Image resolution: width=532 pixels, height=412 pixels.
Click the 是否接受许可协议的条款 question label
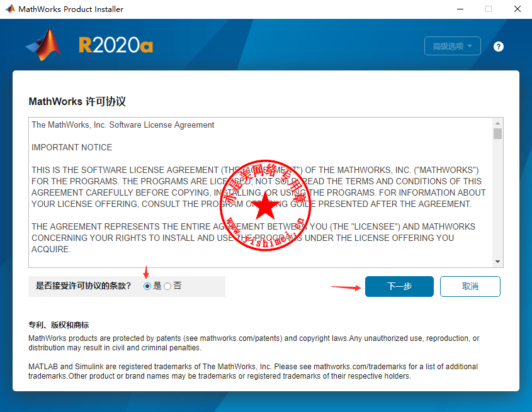84,286
